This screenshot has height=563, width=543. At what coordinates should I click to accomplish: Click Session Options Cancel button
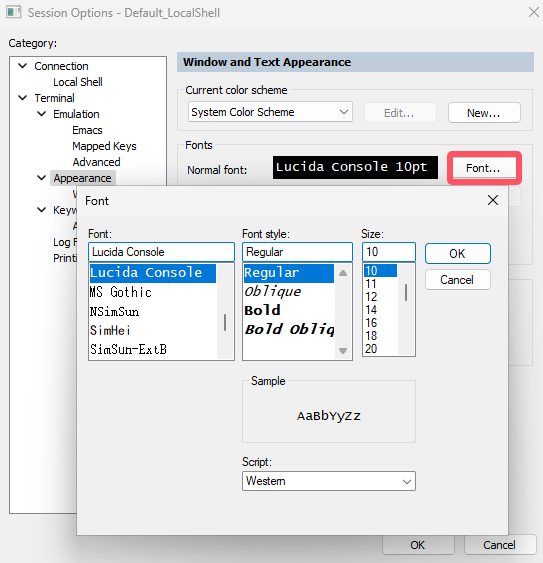click(x=500, y=545)
